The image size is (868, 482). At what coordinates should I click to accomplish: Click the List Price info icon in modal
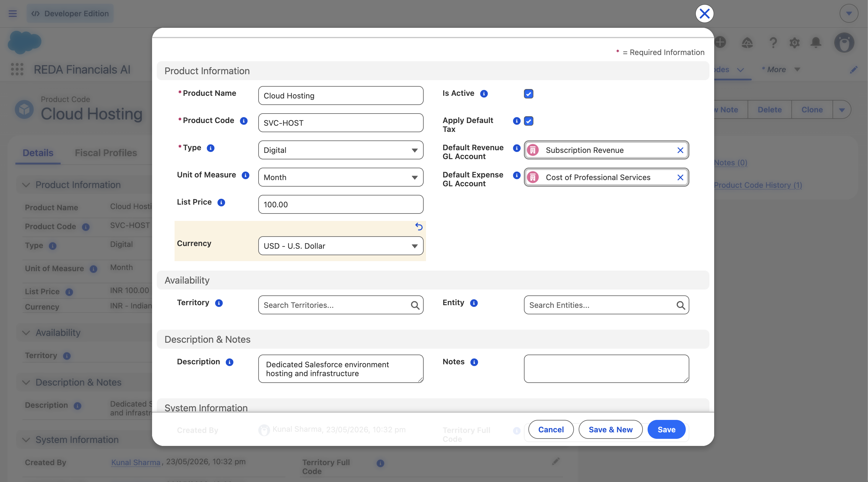tap(221, 203)
